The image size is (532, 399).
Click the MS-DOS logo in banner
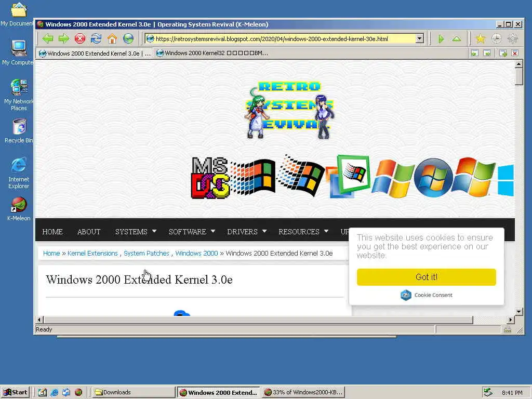point(210,178)
